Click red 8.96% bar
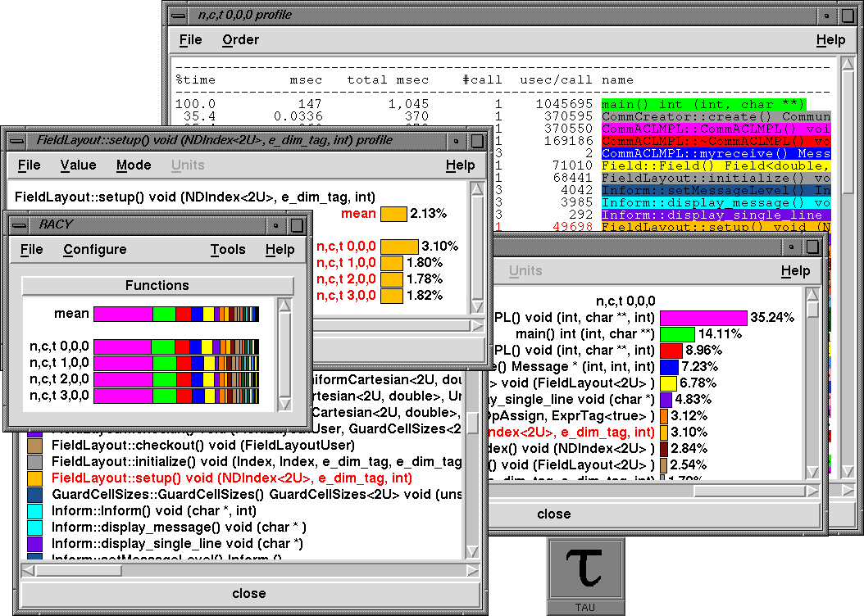Image resolution: width=864 pixels, height=616 pixels. (671, 351)
